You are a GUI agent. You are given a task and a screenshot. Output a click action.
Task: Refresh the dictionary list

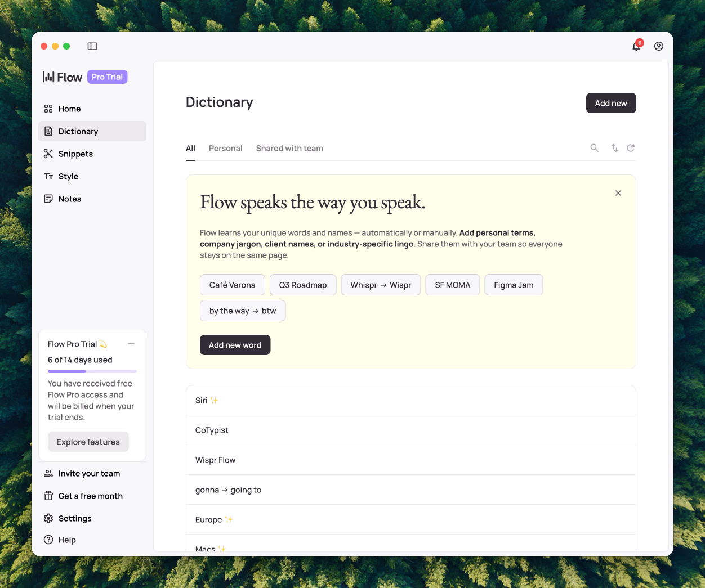click(630, 148)
